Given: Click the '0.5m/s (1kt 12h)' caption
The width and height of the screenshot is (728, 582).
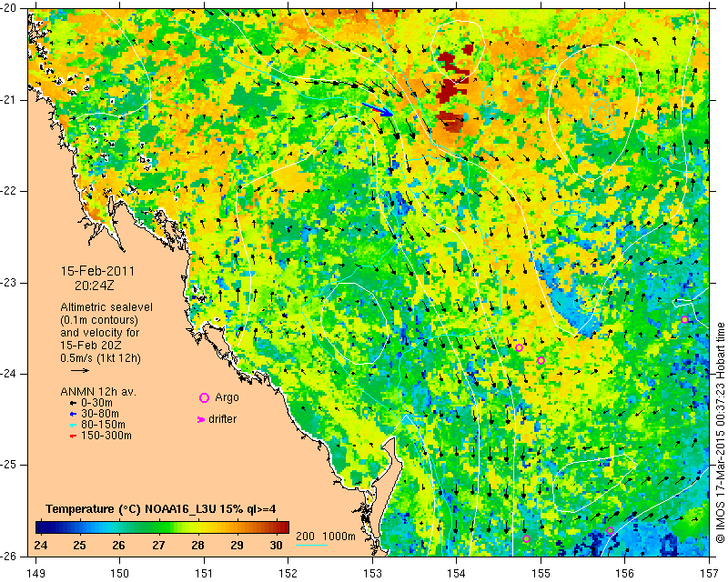Looking at the screenshot, I should point(100,358).
